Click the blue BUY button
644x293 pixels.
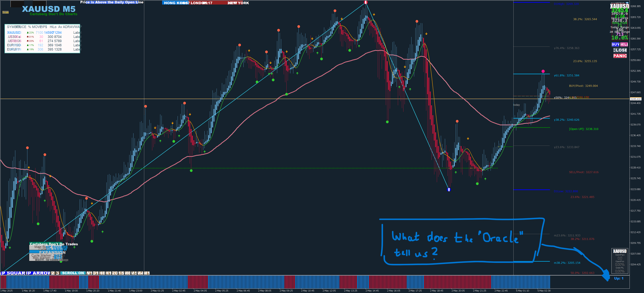point(615,44)
